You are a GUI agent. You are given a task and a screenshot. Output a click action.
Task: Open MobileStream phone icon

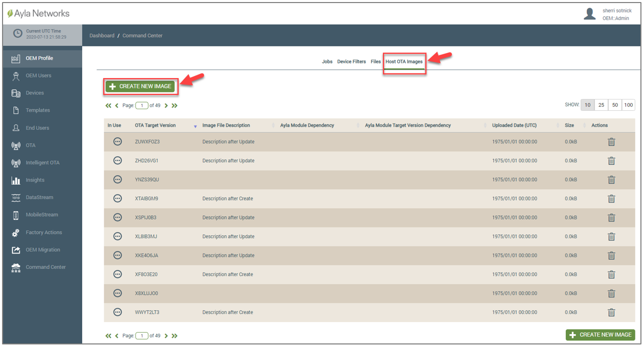click(x=16, y=215)
